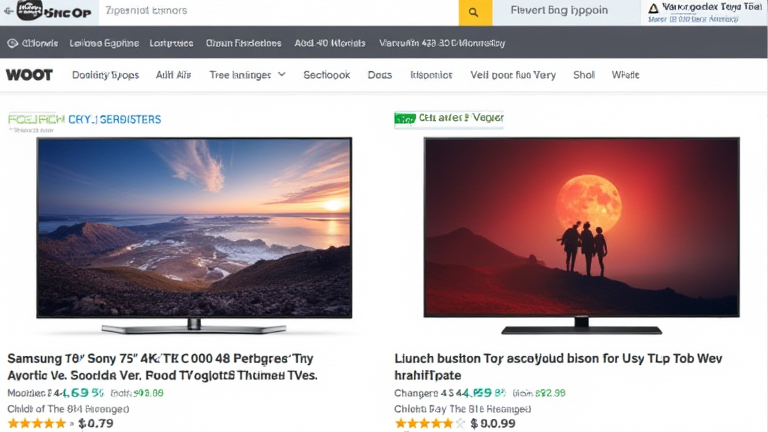Click the sunset landscape TV thumbnail
768x432 pixels.
(194, 235)
